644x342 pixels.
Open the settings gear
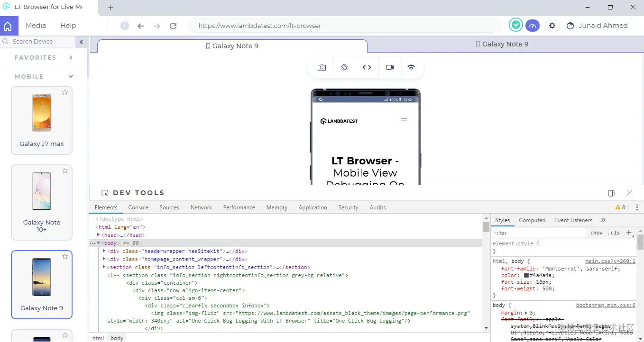point(552,26)
